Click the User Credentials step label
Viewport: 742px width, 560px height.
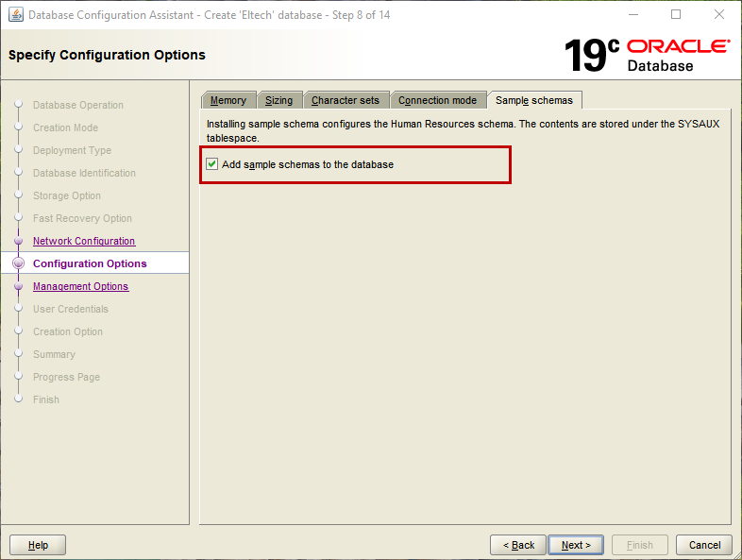71,309
